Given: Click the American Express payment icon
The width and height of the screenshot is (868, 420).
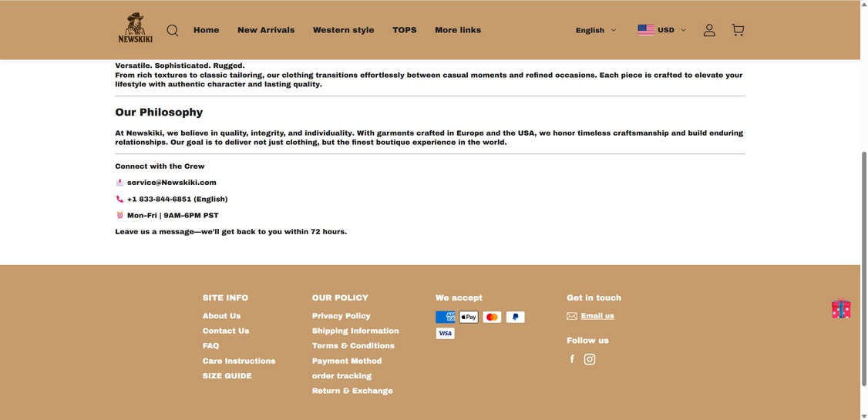Looking at the screenshot, I should click(445, 317).
